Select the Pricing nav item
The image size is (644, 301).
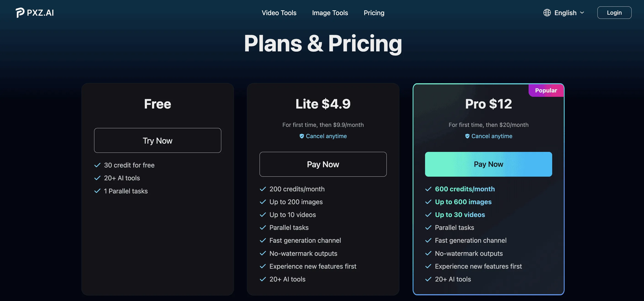[x=374, y=13]
